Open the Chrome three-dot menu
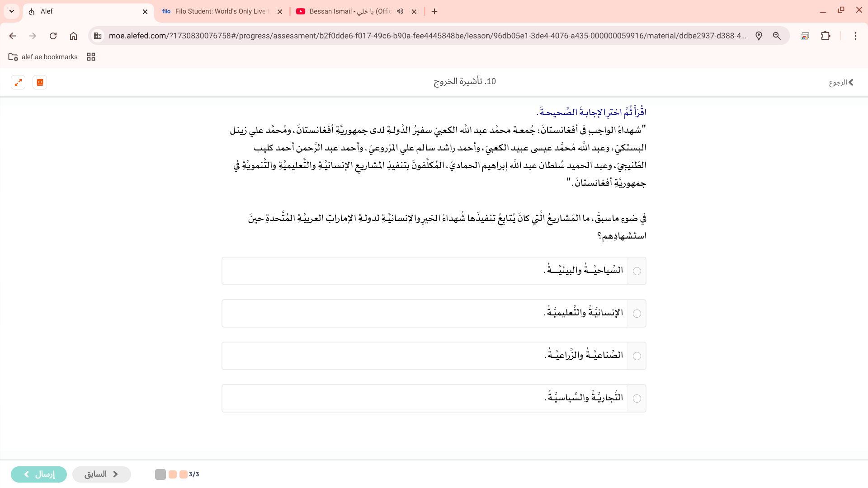868x488 pixels. pyautogui.click(x=855, y=36)
